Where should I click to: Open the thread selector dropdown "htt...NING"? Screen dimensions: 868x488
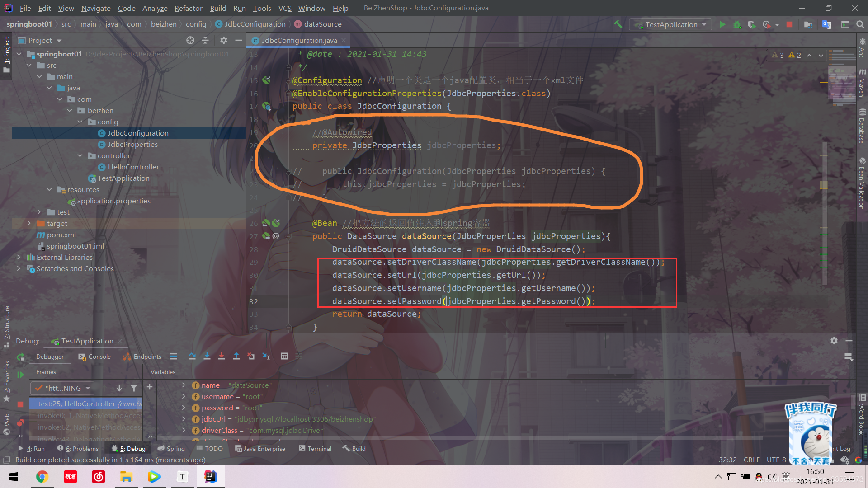coord(62,388)
